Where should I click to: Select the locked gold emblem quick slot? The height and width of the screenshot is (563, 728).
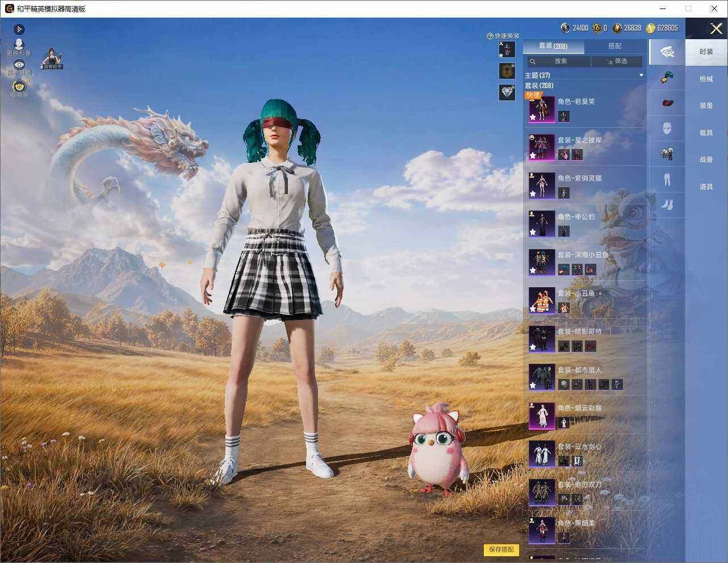[x=507, y=70]
